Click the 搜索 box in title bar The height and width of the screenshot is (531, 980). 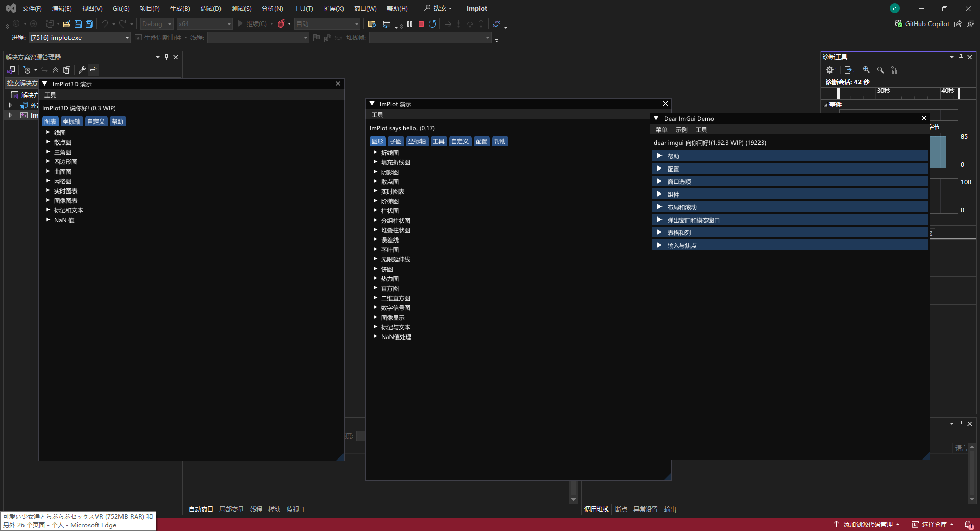click(438, 8)
